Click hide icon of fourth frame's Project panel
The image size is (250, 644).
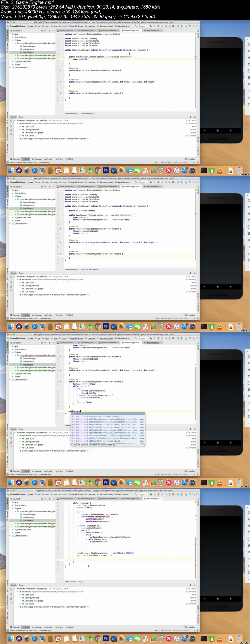(x=53, y=498)
